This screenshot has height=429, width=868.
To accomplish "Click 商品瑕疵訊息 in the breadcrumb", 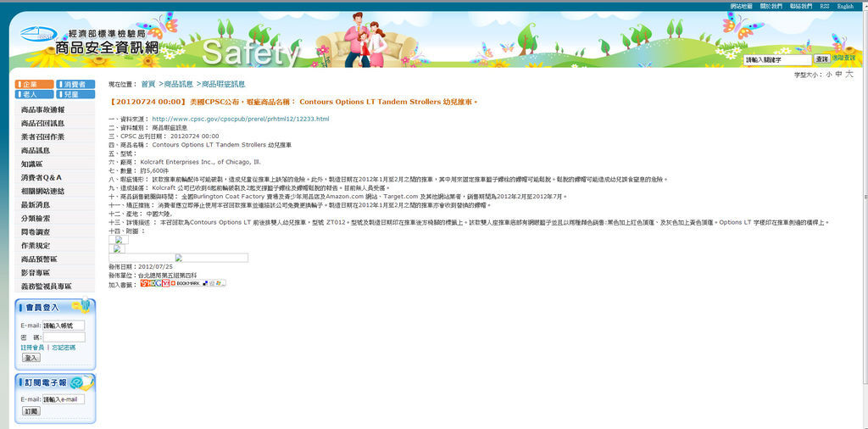I will pos(224,84).
